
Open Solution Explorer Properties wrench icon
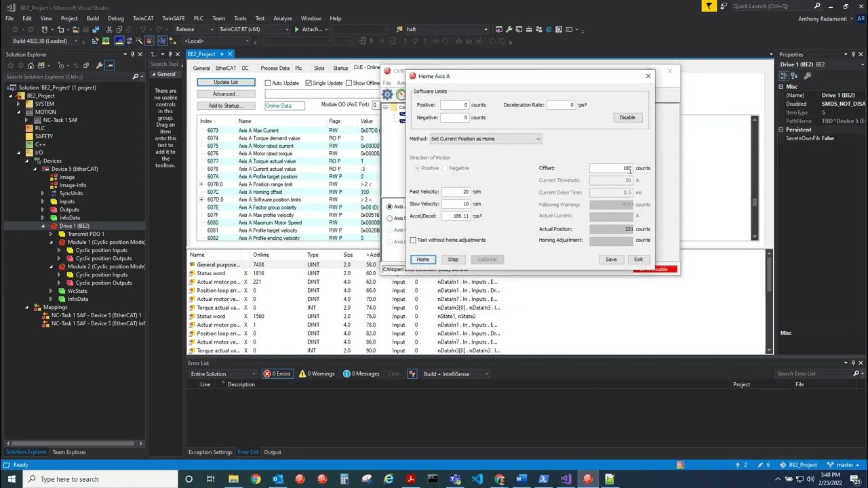(x=99, y=66)
